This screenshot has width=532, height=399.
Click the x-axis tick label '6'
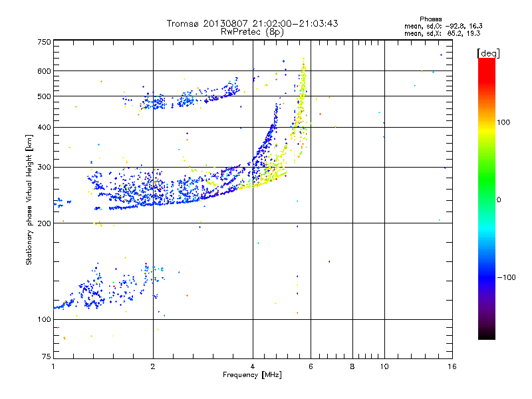[311, 366]
